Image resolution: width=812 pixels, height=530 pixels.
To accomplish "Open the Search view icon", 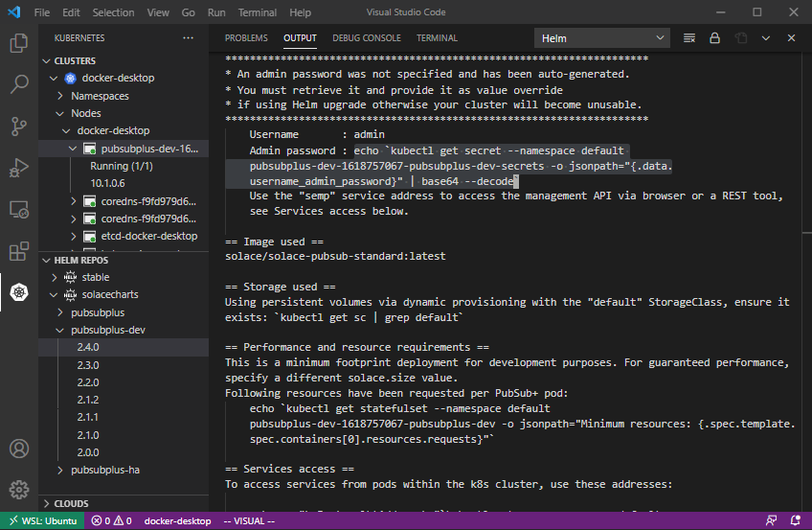I will tap(18, 84).
